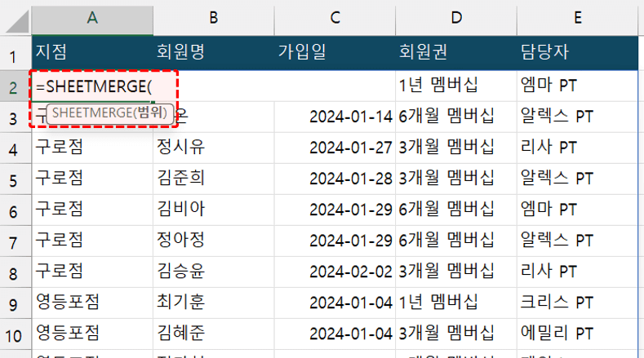Image resolution: width=644 pixels, height=358 pixels.
Task: Click 영등포점 cell in row 9
Action: click(92, 303)
